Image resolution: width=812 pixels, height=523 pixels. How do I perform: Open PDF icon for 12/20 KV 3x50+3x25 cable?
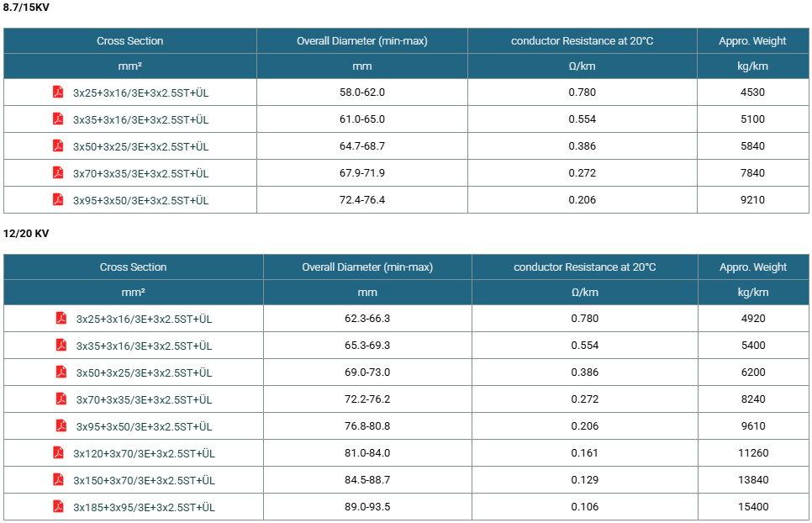coord(61,372)
